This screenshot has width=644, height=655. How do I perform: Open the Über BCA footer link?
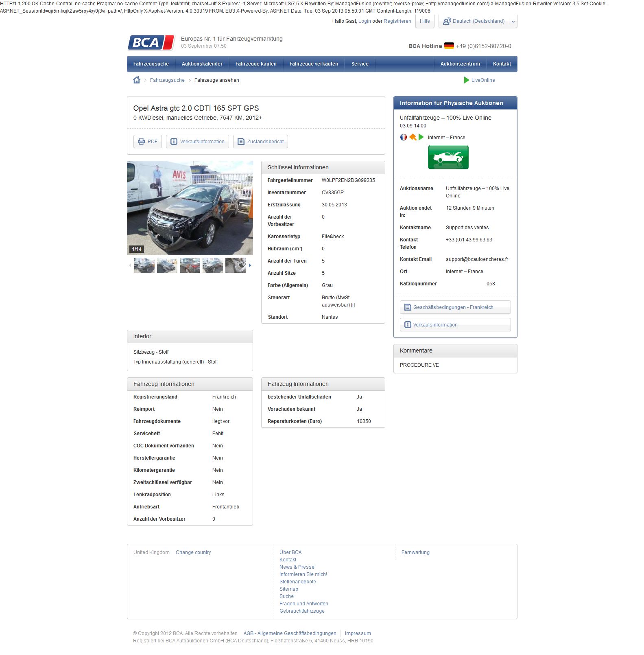pos(290,552)
